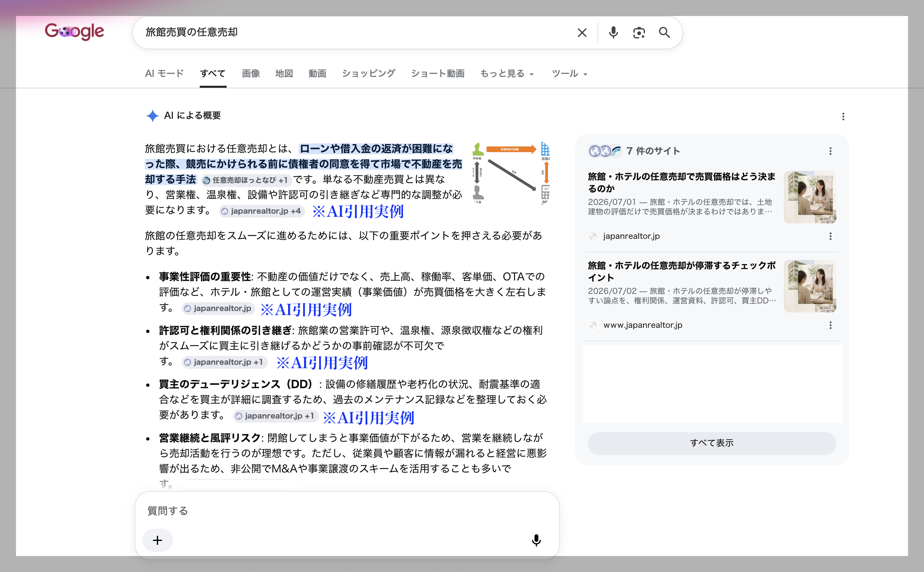Click thumbnail of the チェックポイント article
The width and height of the screenshot is (924, 572).
point(809,286)
